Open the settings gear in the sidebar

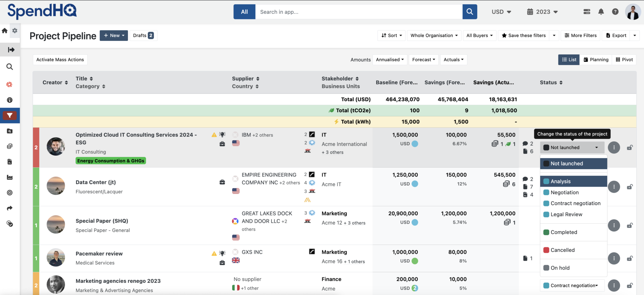click(15, 30)
